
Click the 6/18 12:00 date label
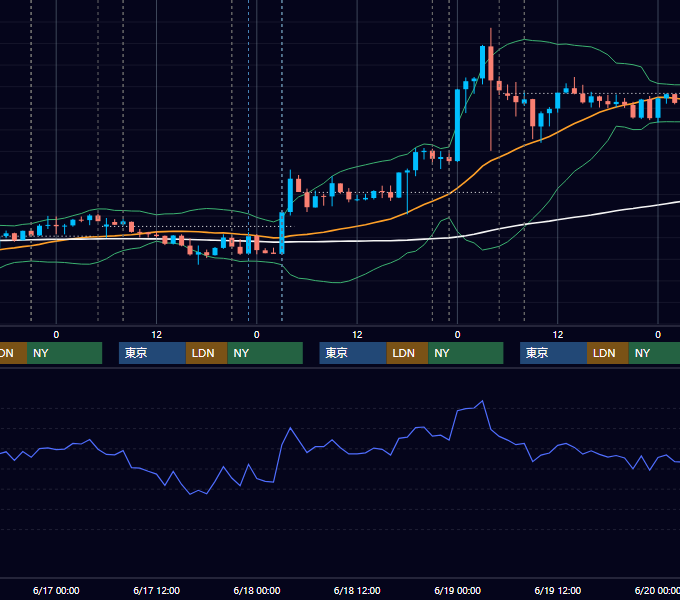pyautogui.click(x=357, y=590)
